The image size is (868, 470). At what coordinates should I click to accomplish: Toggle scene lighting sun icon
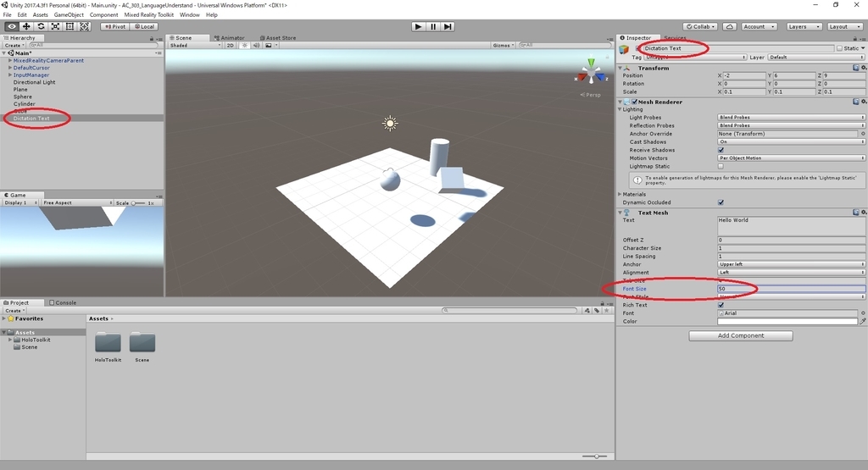click(245, 46)
